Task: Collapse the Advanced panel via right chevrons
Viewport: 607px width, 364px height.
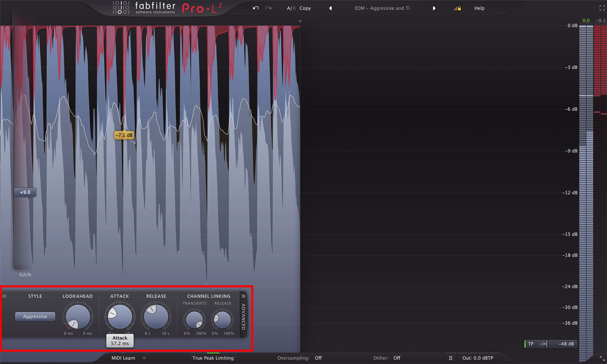Action: [x=243, y=296]
